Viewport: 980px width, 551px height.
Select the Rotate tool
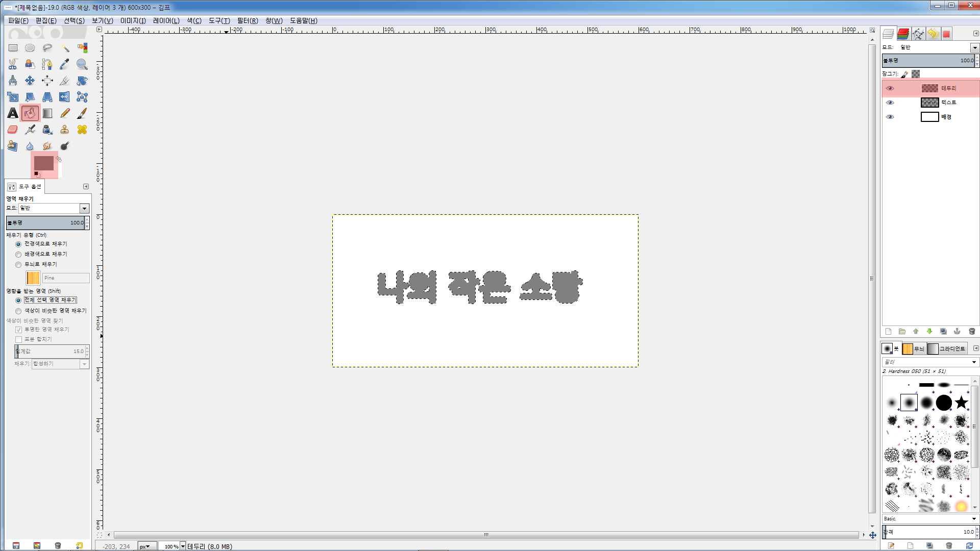tap(82, 81)
